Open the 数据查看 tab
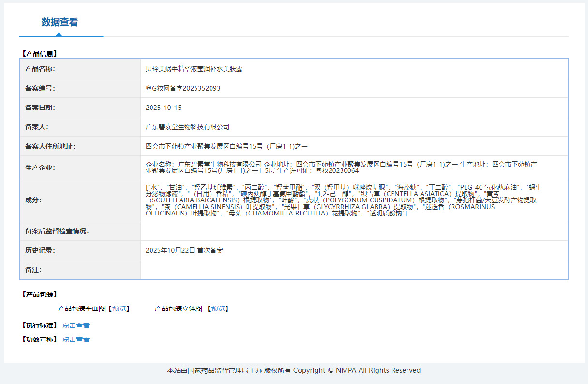This screenshot has height=384, width=588. pos(60,22)
